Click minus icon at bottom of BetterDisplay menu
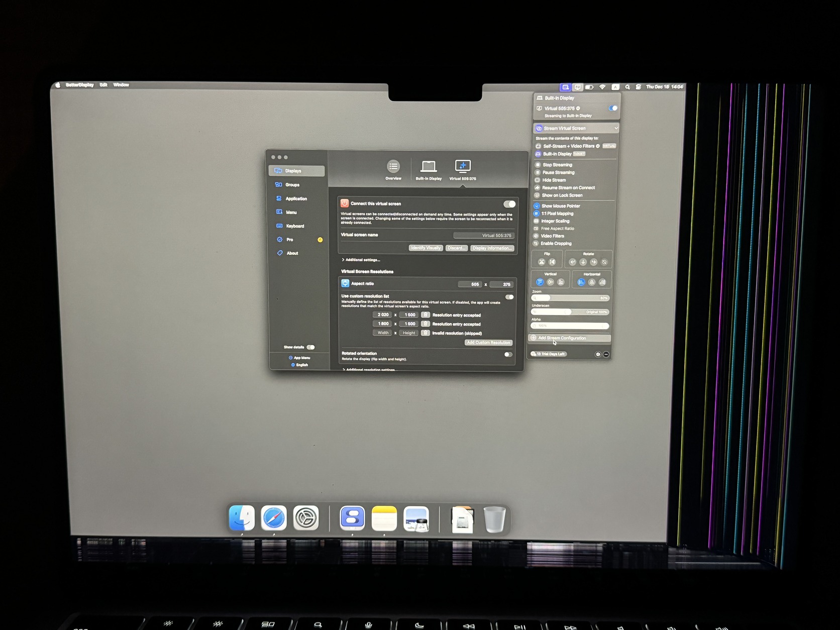The height and width of the screenshot is (630, 840). 606,354
